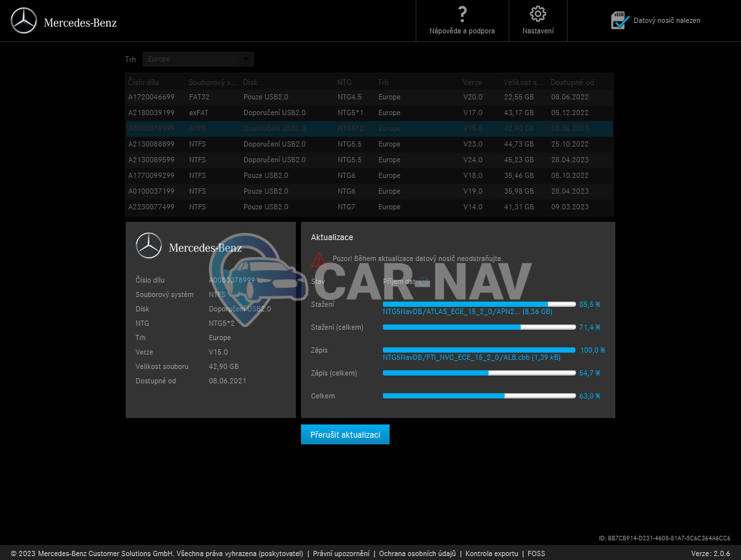Click the NTG5*1 cell
The image size is (741, 560).
click(x=351, y=113)
